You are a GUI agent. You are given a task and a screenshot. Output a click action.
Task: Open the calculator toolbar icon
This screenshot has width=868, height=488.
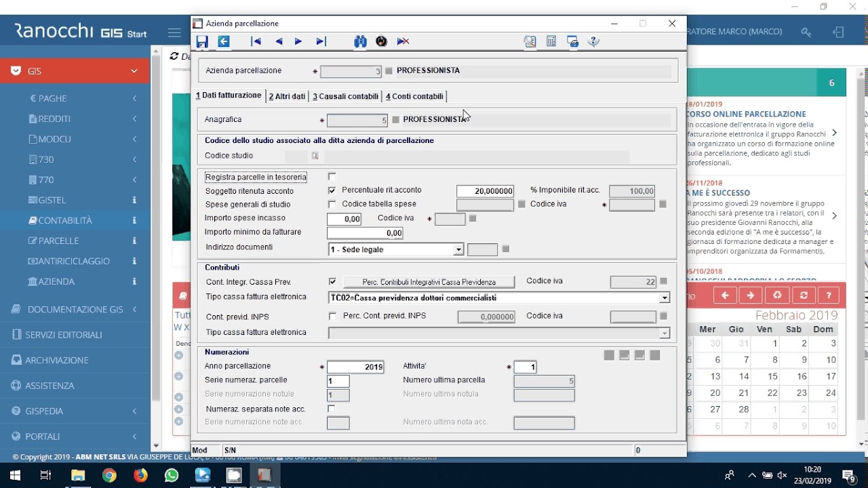tap(551, 42)
